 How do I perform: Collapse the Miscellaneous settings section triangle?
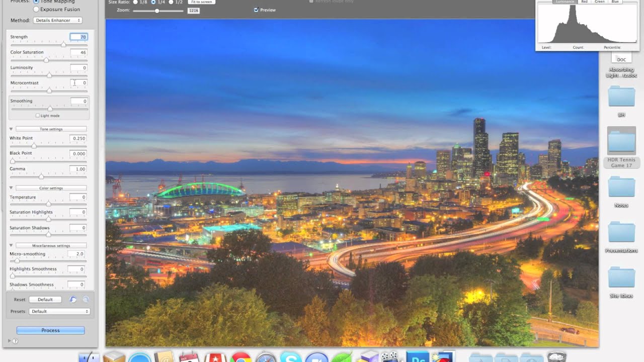[x=11, y=245]
